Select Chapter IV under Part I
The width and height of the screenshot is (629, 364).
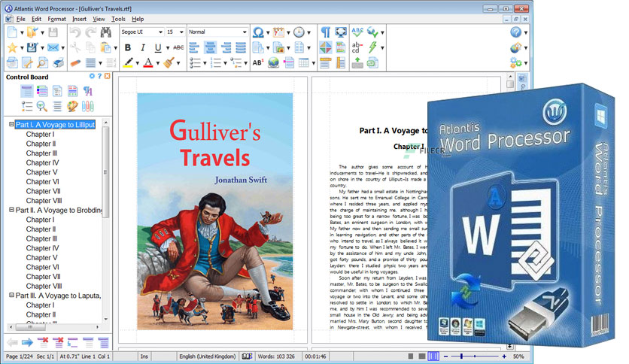(42, 162)
